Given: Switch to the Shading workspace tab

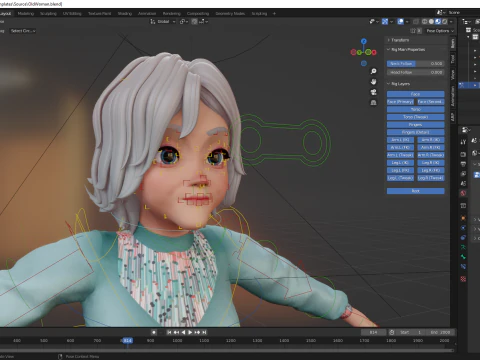Looking at the screenshot, I should pos(125,14).
